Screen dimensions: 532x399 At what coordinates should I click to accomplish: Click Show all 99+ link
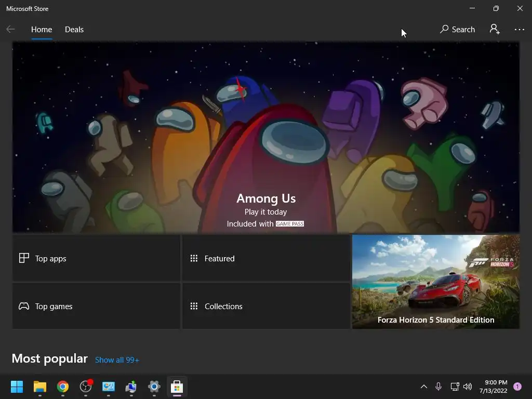pos(117,360)
